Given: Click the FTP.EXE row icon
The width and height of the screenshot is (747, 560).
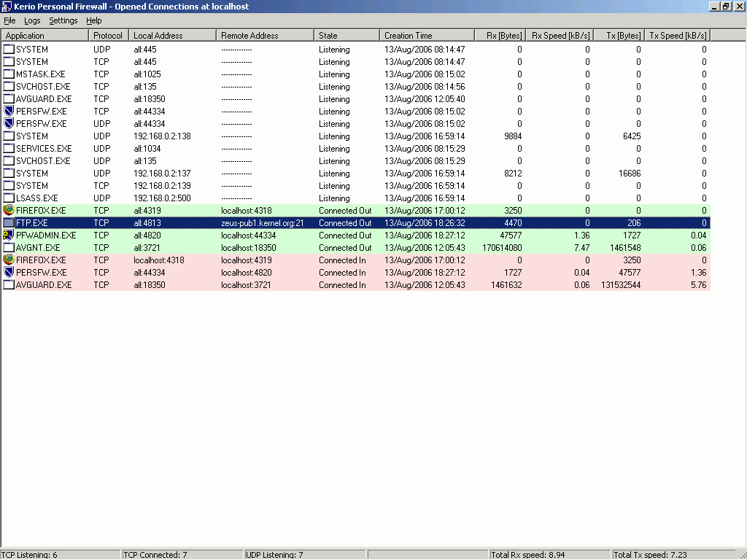Looking at the screenshot, I should coord(9,222).
